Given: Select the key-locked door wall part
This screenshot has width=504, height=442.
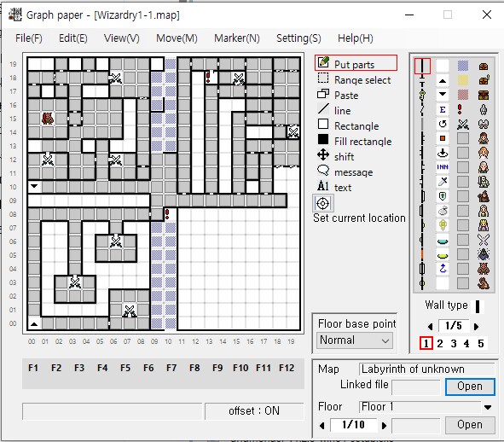Looking at the screenshot, I should click(x=422, y=95).
